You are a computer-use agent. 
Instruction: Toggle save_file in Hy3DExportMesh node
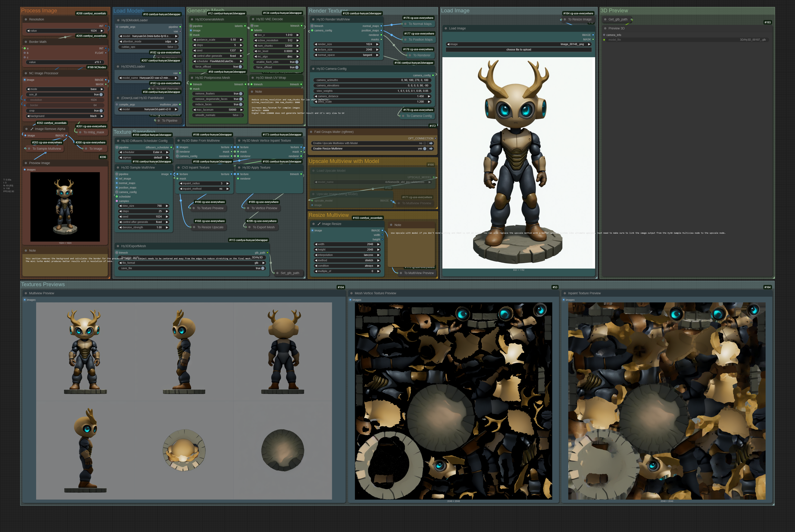[x=262, y=268]
